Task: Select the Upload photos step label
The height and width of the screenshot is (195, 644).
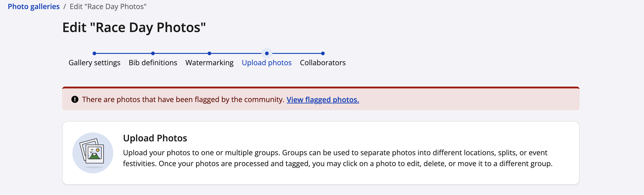Action: tap(266, 62)
